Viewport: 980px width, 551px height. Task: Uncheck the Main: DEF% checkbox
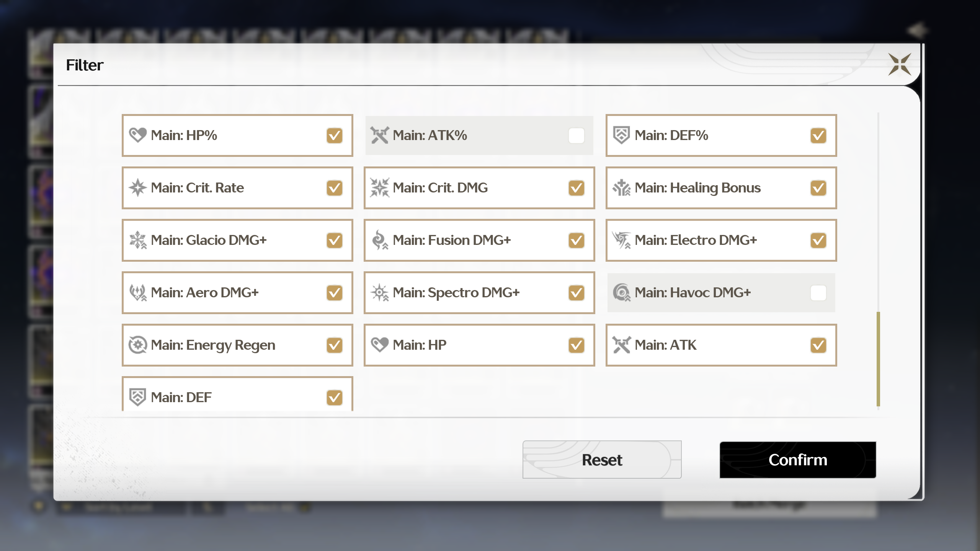click(x=818, y=135)
